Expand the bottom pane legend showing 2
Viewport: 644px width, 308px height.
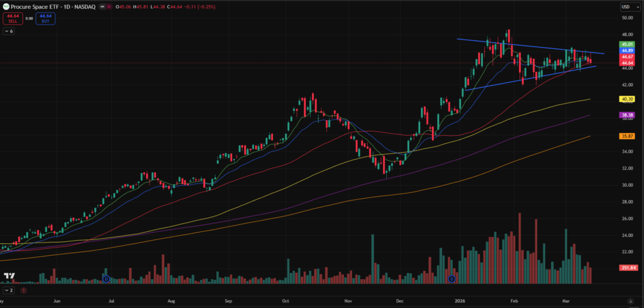coord(8,291)
